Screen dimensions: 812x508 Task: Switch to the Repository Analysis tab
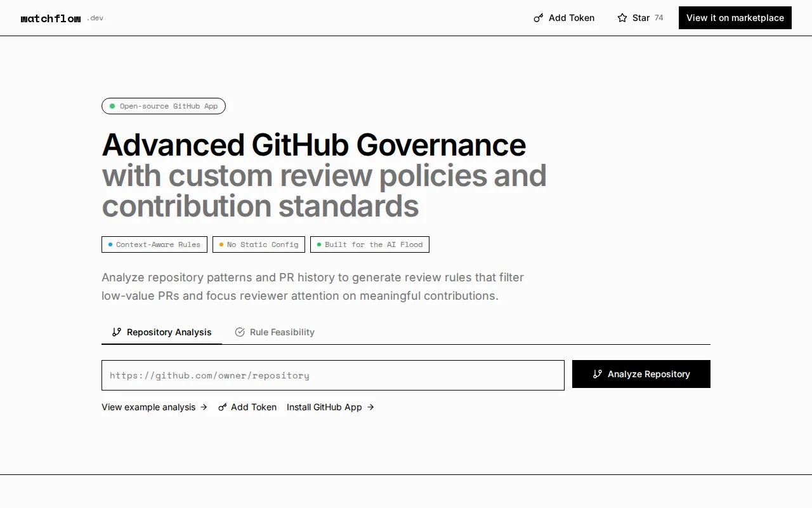point(162,332)
